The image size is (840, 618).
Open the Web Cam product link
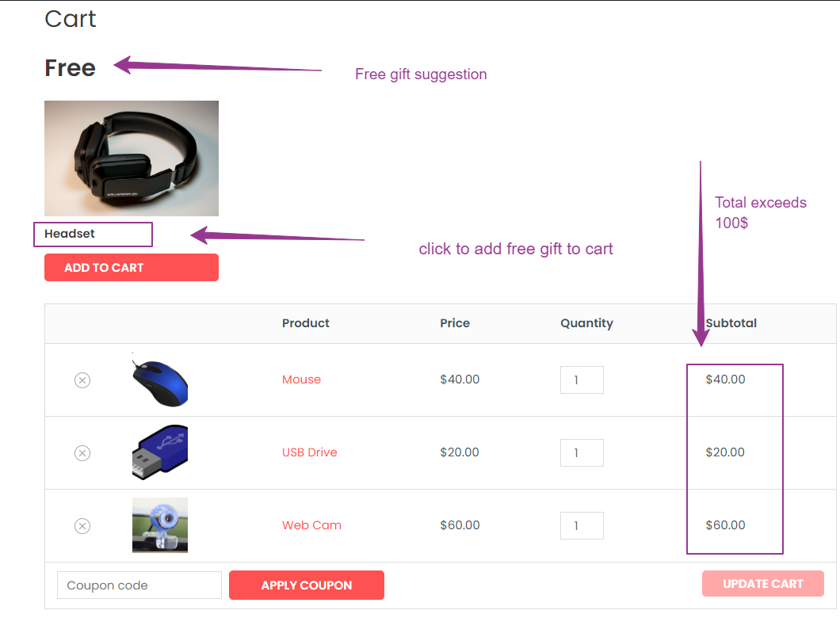pos(311,525)
